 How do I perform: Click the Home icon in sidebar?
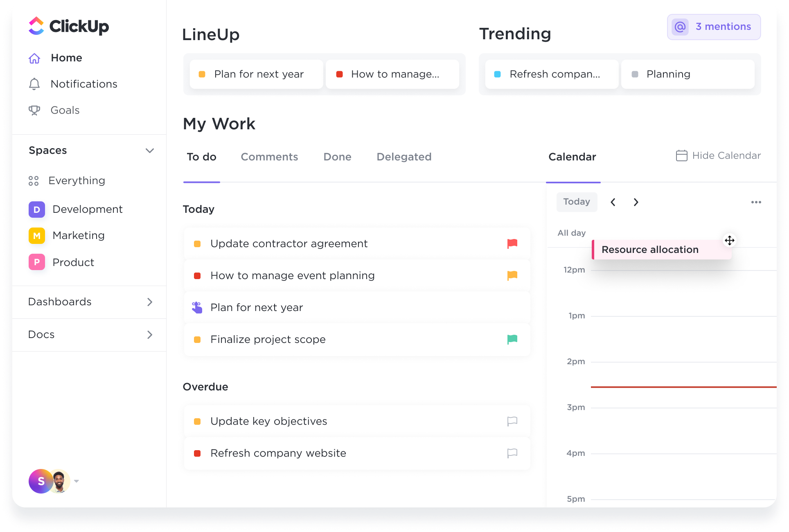tap(34, 58)
